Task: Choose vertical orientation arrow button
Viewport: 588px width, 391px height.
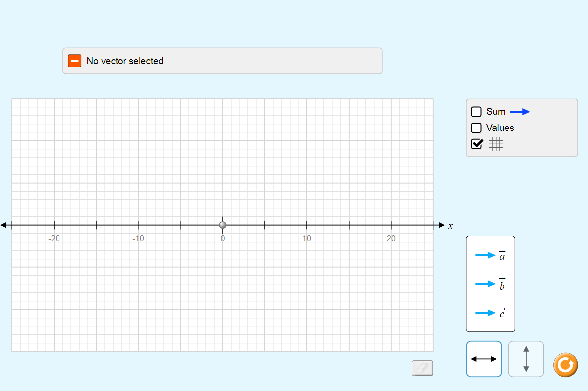Action: pyautogui.click(x=526, y=359)
